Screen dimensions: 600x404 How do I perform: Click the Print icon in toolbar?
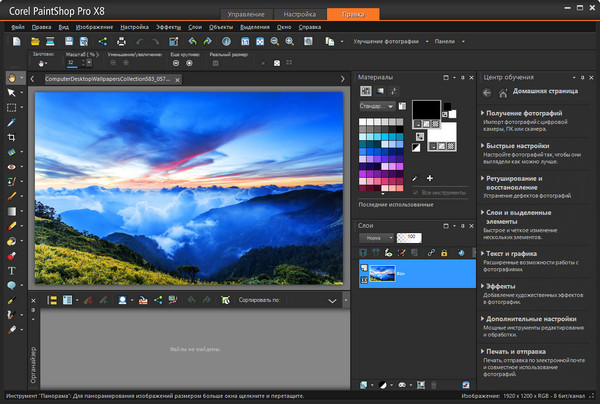tap(121, 42)
